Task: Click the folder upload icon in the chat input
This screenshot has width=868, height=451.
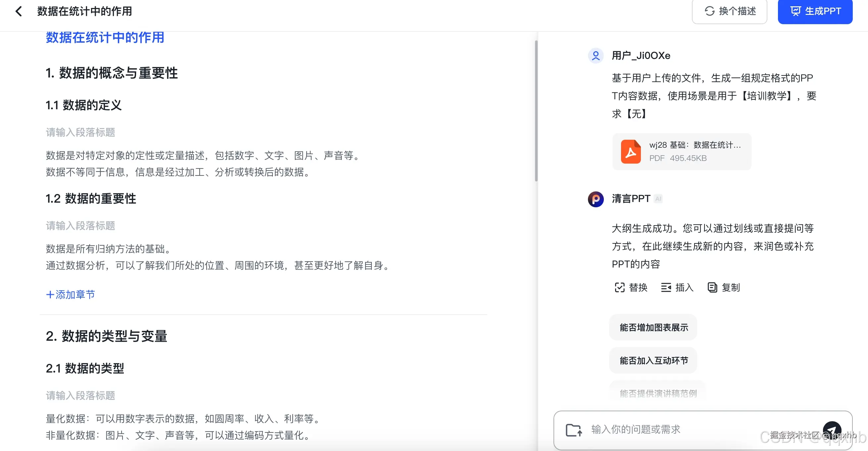Action: tap(574, 430)
